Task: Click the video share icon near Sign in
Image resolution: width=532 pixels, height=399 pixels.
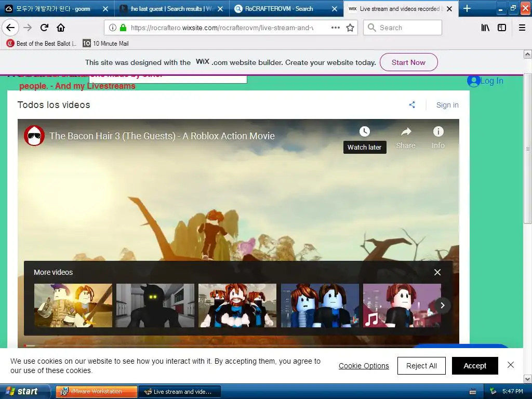Action: click(412, 105)
